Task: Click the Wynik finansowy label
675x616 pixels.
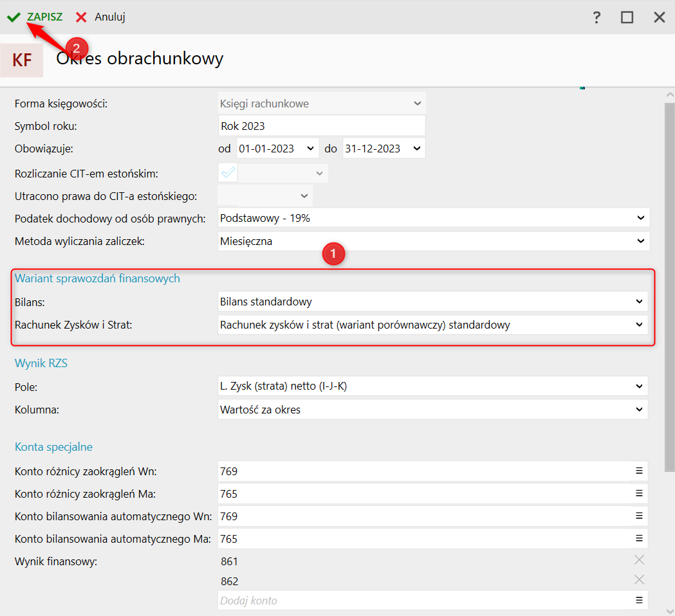Action: click(56, 561)
